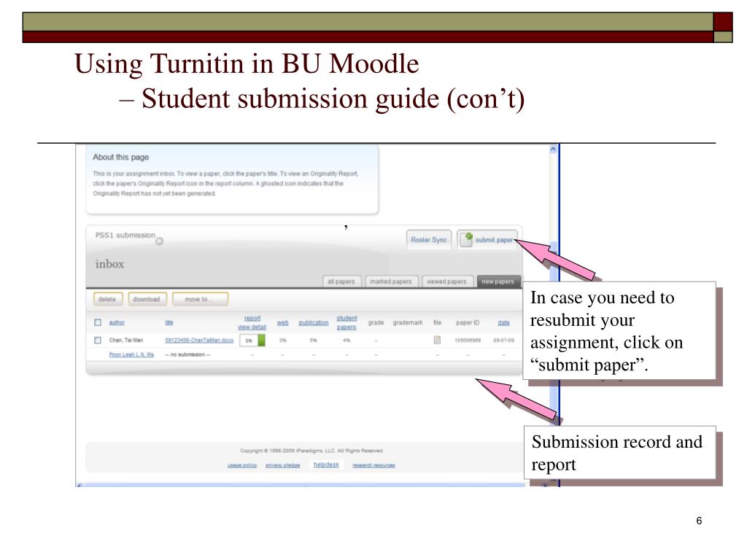Viewport: 747px width, 560px height.
Task: Click the paper ID value in Chan's row
Action: tap(468, 340)
